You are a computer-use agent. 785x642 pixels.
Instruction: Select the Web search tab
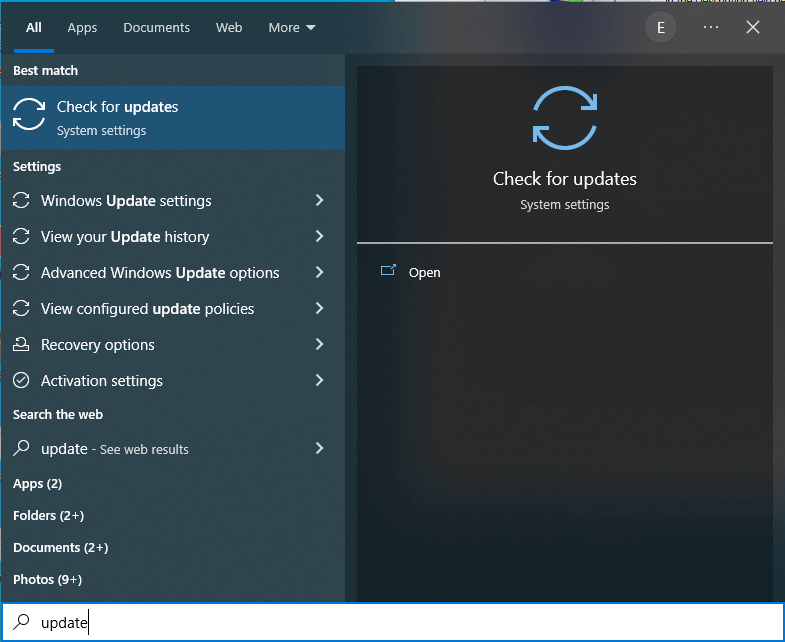[229, 28]
